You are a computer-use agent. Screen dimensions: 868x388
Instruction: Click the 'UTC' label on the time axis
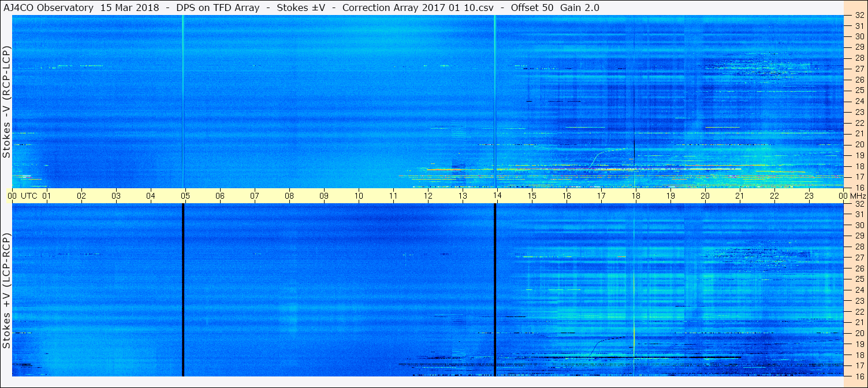(29, 196)
